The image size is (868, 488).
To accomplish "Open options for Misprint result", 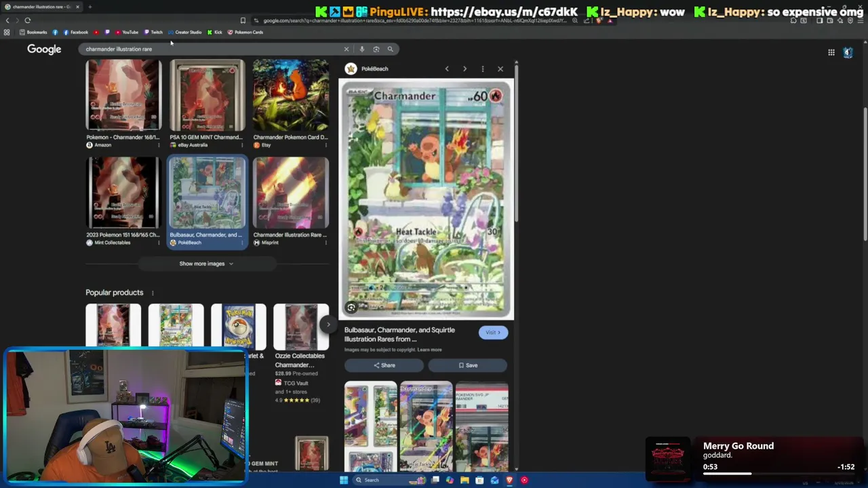I will [326, 243].
